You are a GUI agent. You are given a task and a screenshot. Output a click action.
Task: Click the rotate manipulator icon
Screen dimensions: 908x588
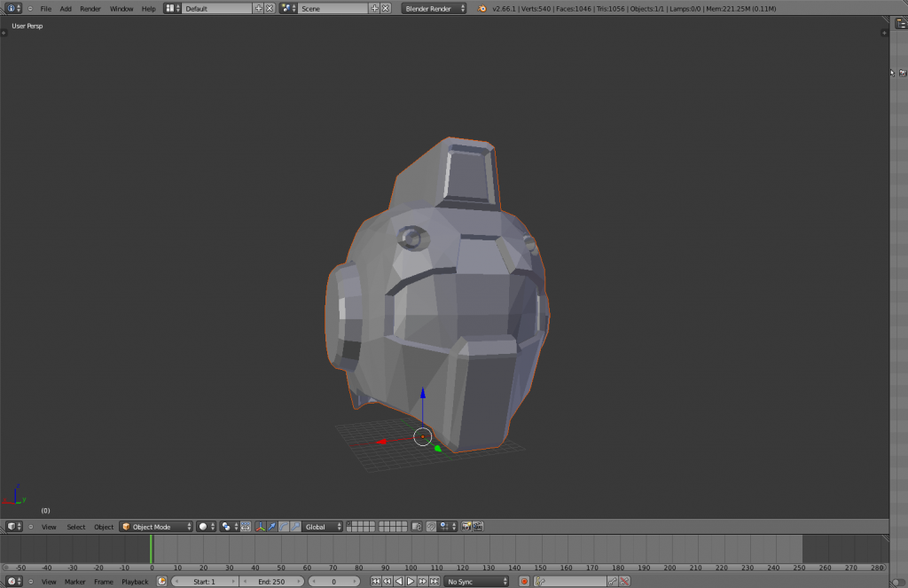pyautogui.click(x=283, y=527)
